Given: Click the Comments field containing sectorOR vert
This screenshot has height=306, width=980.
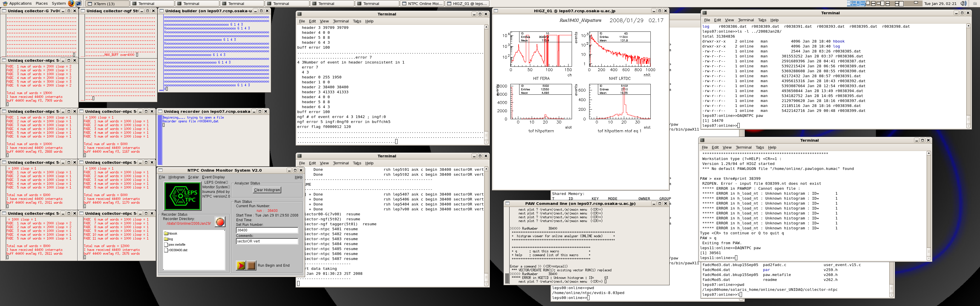Looking at the screenshot, I should click(x=267, y=241).
